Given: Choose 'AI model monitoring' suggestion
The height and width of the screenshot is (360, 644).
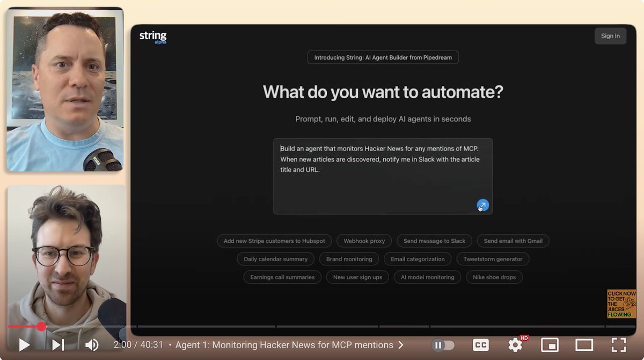Looking at the screenshot, I should 427,277.
